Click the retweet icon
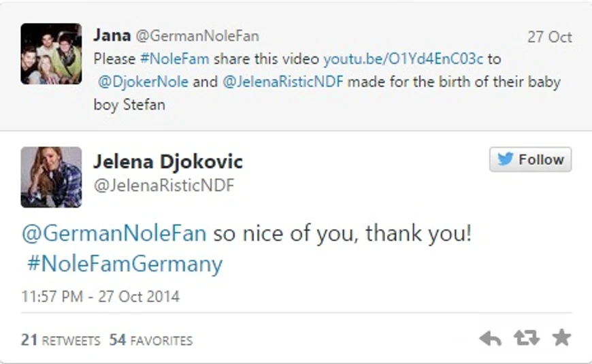This screenshot has height=364, width=592. pos(526,337)
